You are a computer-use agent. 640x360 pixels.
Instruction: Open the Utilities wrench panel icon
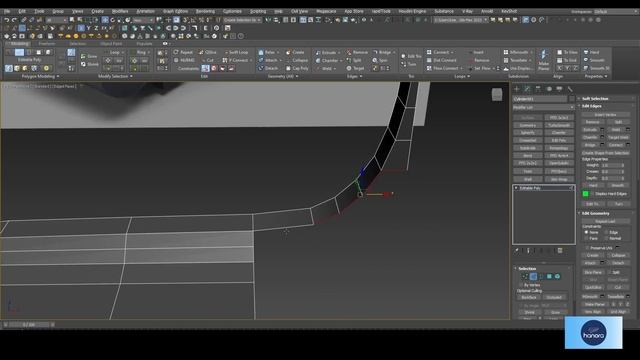(x=570, y=89)
